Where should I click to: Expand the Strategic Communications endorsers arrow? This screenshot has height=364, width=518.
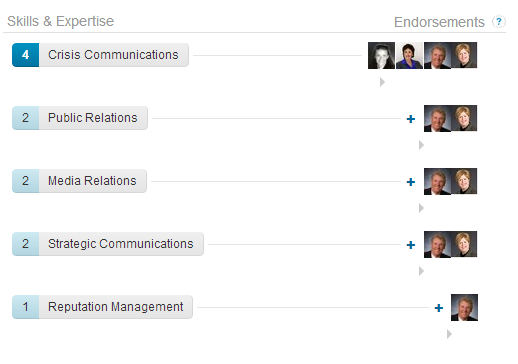coord(421,271)
